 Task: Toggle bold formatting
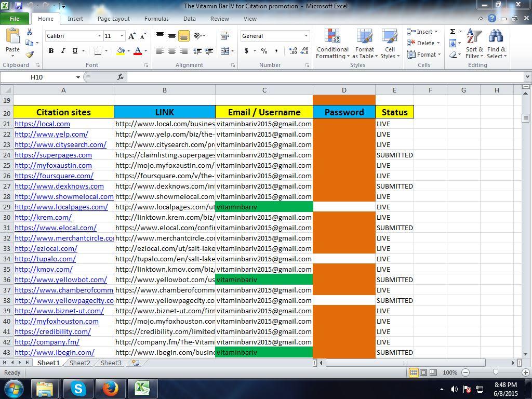click(x=51, y=51)
